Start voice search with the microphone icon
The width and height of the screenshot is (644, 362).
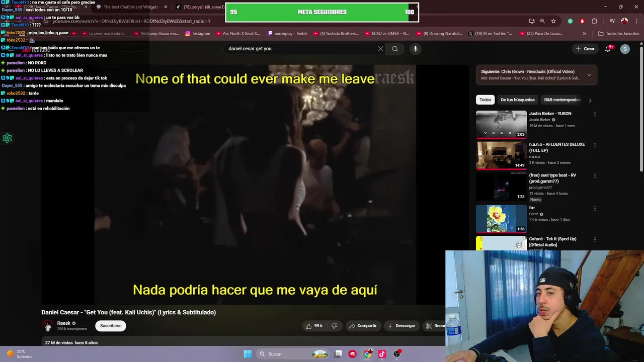415,49
